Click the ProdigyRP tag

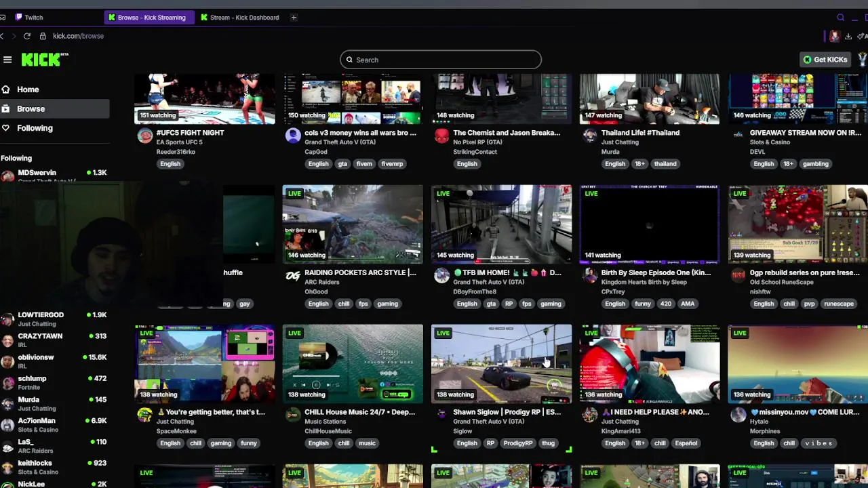(518, 443)
